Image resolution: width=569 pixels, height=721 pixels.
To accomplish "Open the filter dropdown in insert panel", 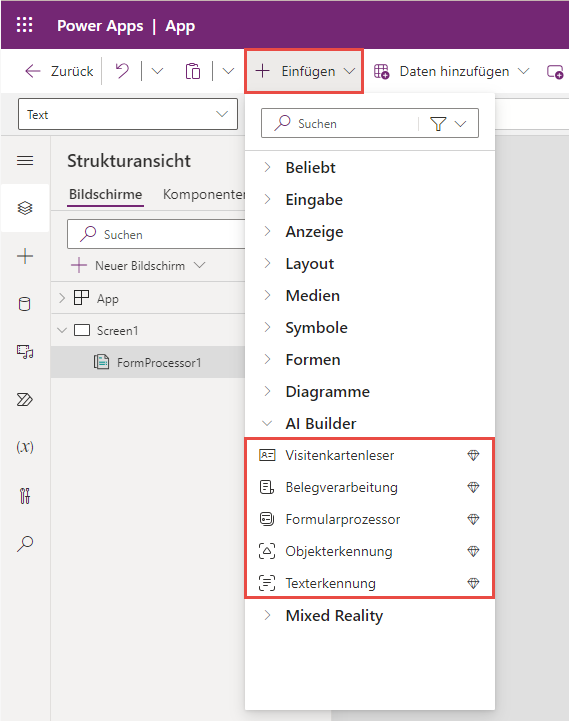I will coord(448,123).
